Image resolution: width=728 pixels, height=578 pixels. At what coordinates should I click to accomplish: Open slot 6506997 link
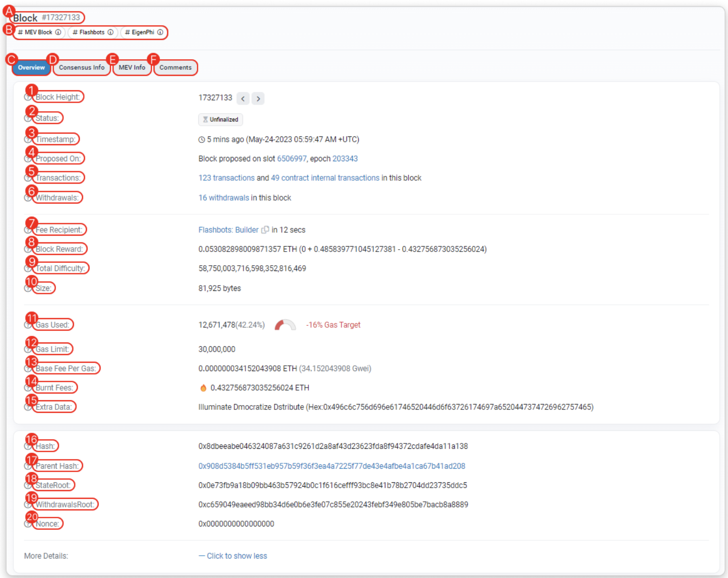pyautogui.click(x=292, y=159)
